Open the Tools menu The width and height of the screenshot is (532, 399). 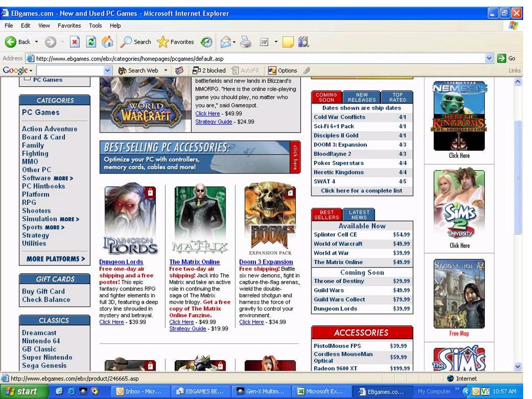coord(95,25)
